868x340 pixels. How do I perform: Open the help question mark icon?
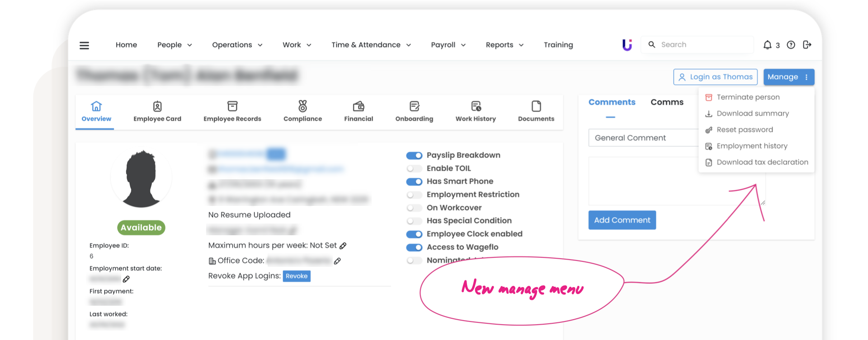791,45
